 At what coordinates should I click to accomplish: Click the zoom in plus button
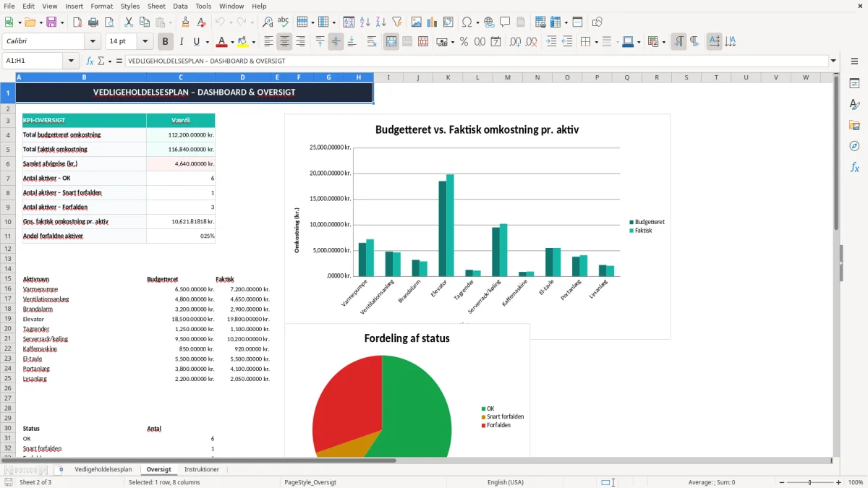coord(838,482)
